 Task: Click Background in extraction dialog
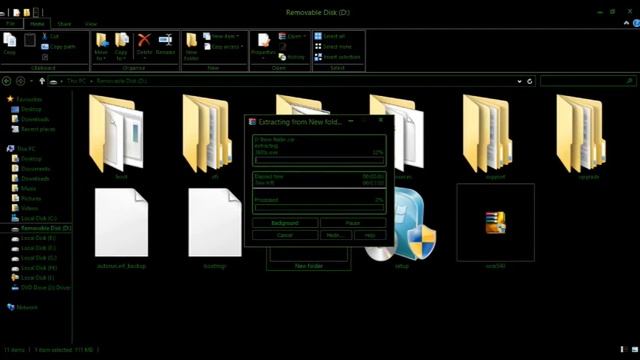[285, 223]
